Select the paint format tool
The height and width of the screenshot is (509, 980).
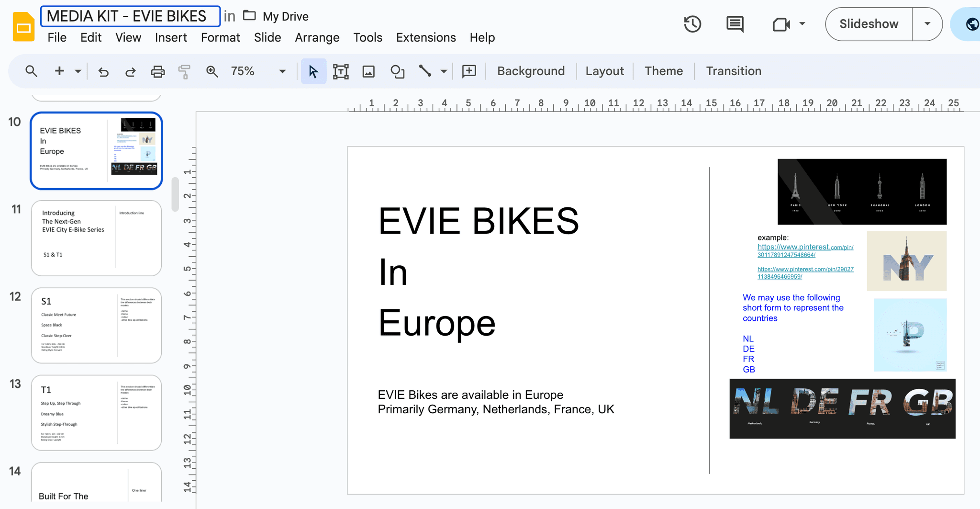coord(184,71)
